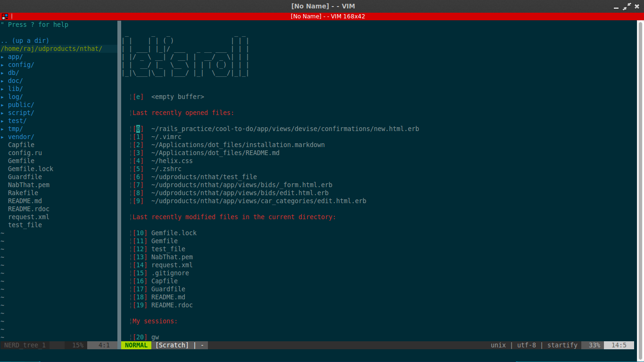
Task: Open entry [8] bids/edit.html.erb
Action: (x=231, y=193)
